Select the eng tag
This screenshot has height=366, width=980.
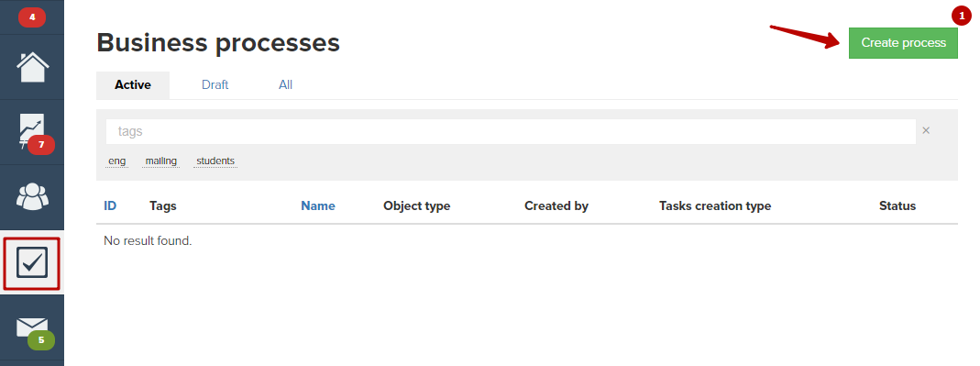point(116,161)
